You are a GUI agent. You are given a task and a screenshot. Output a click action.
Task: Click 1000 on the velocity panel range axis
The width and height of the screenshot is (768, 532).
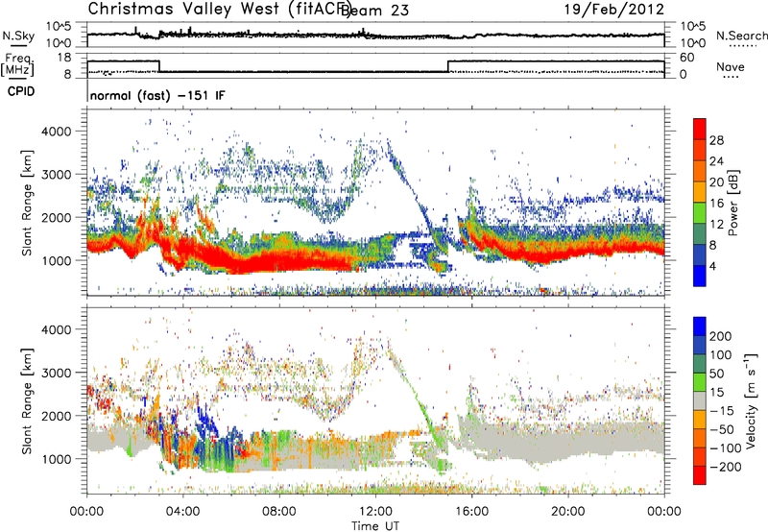tap(56, 459)
